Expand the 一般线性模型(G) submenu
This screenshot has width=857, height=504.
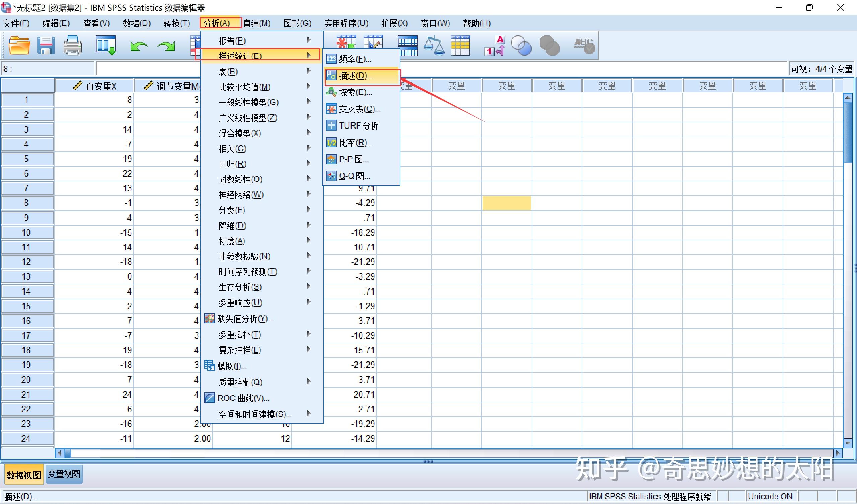[262, 102]
